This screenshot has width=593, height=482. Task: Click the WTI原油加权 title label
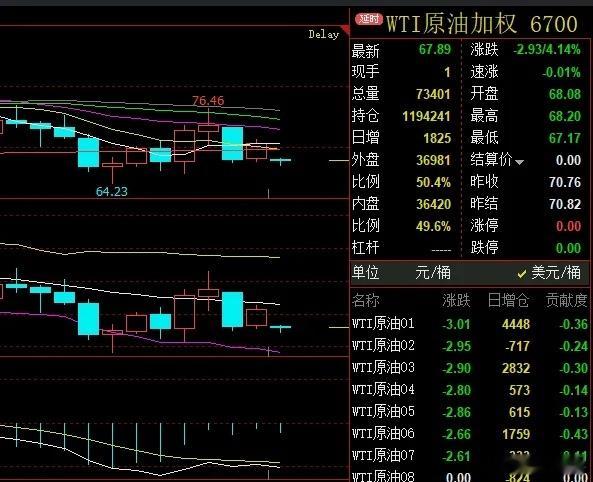[x=451, y=24]
